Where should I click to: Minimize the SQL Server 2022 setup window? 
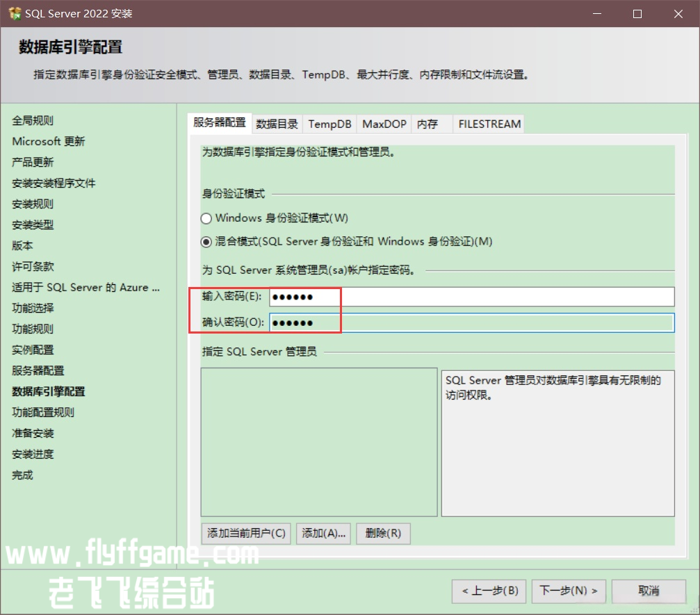click(597, 14)
